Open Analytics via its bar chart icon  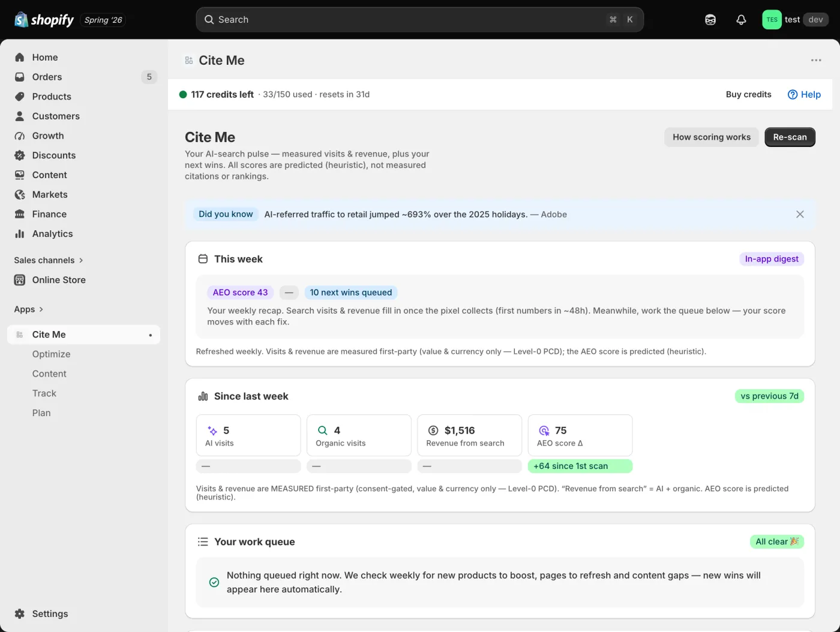tap(20, 234)
